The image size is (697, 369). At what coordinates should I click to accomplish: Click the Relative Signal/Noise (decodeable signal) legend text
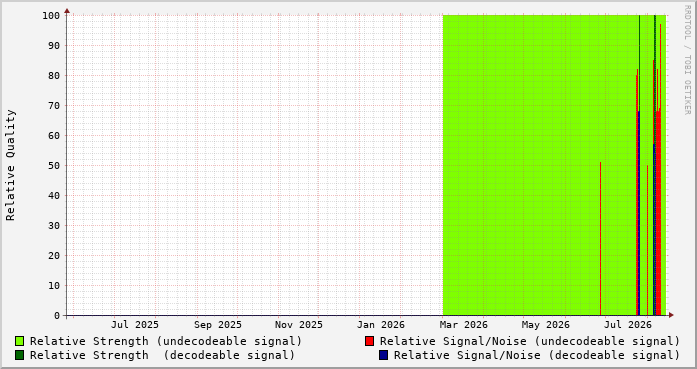pos(537,355)
